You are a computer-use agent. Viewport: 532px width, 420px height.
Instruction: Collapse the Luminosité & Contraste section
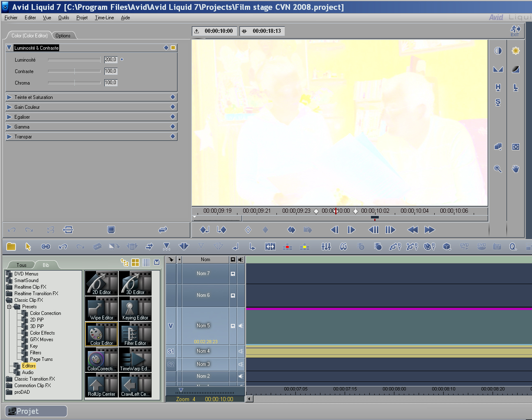(x=9, y=48)
